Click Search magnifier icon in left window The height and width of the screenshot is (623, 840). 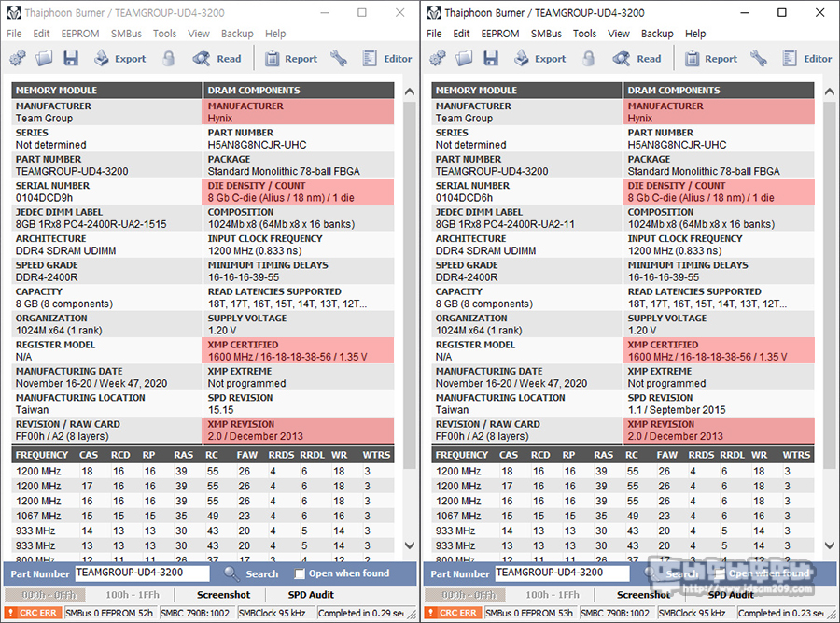pyautogui.click(x=231, y=573)
